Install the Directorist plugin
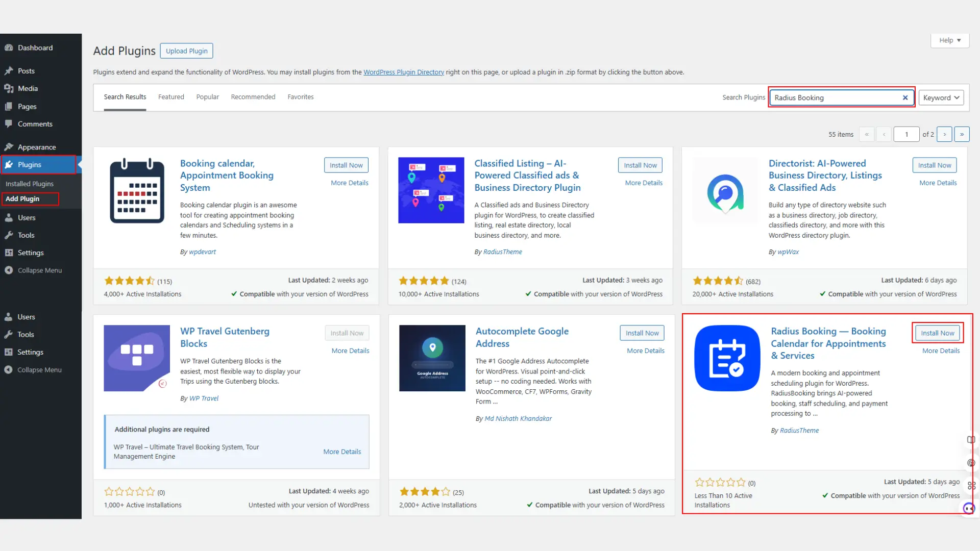Screen dimensions: 980x551 click(x=935, y=165)
